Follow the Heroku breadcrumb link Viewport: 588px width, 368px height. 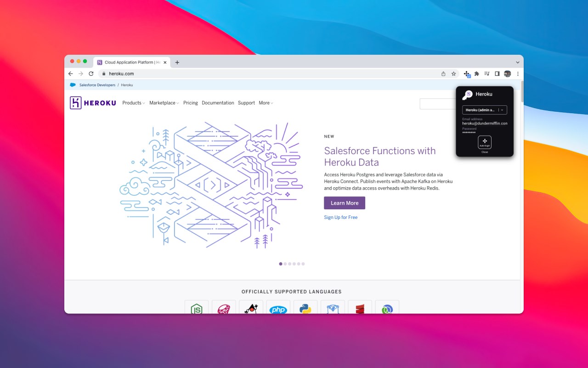(127, 85)
